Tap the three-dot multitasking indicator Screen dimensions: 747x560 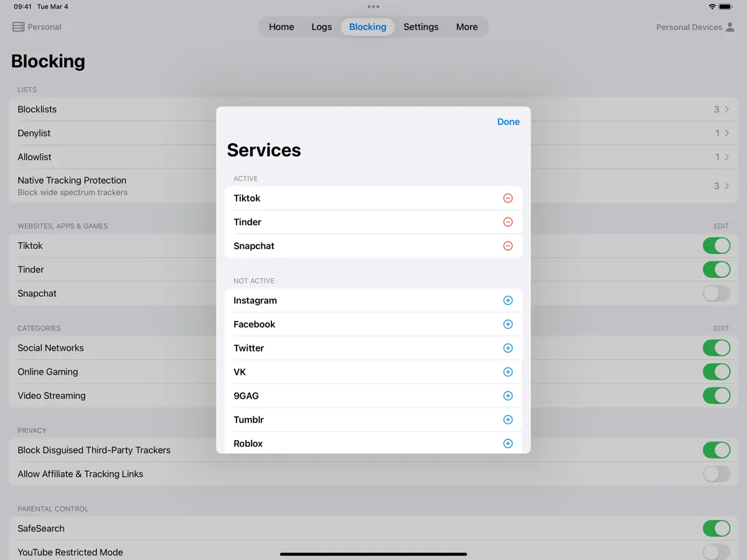coord(374,7)
